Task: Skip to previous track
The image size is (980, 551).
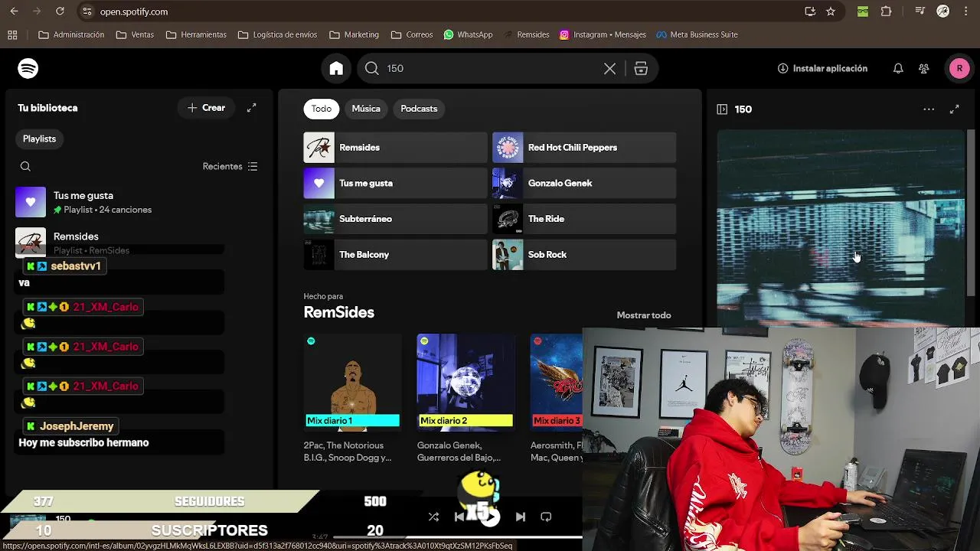Action: (459, 517)
